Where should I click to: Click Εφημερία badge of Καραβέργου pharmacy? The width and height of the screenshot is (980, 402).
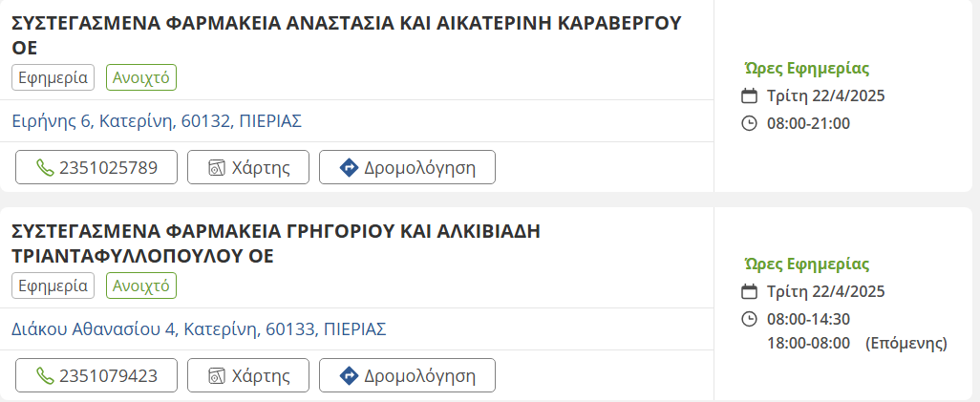click(x=53, y=78)
